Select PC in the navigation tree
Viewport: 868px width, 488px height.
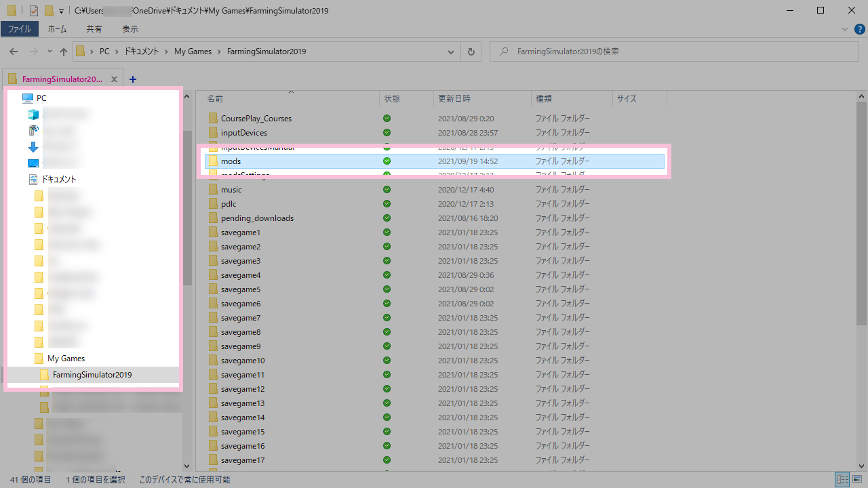coord(41,98)
